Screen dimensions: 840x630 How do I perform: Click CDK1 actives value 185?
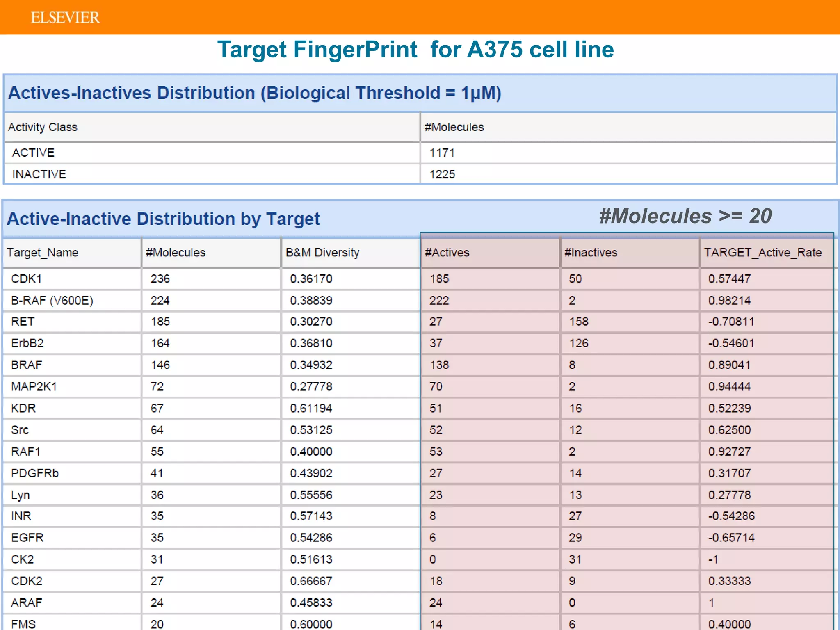click(x=439, y=279)
